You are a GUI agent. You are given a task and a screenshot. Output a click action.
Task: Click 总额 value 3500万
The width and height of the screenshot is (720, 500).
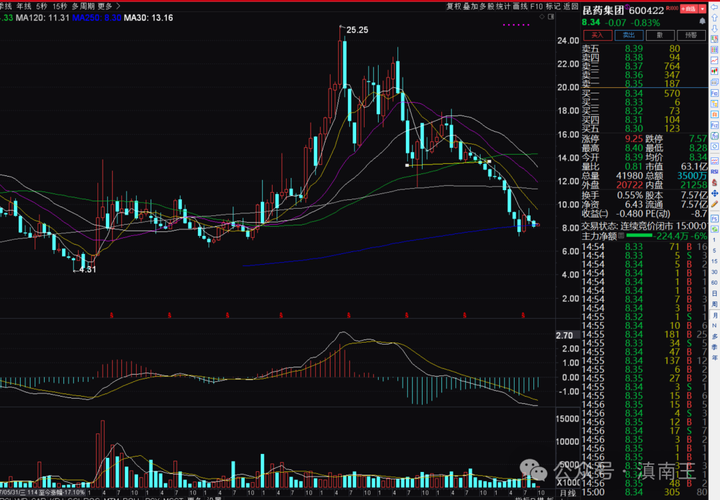[x=692, y=176]
